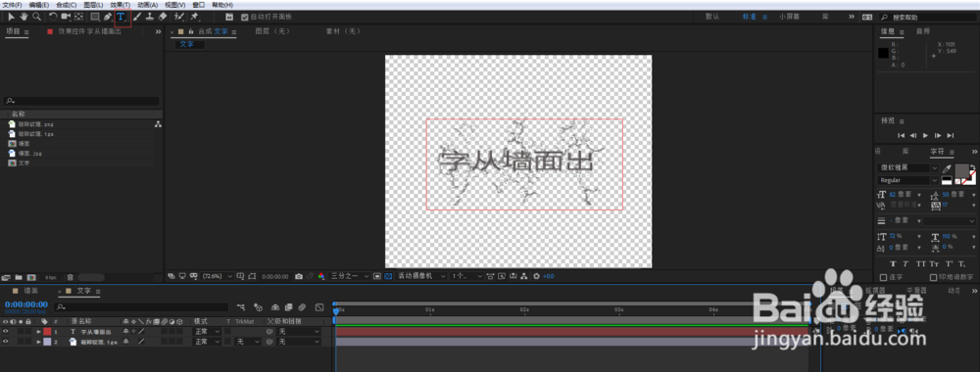Expand the 破碎纹理.tga layer properties
This screenshot has width=980, height=372.
39,342
